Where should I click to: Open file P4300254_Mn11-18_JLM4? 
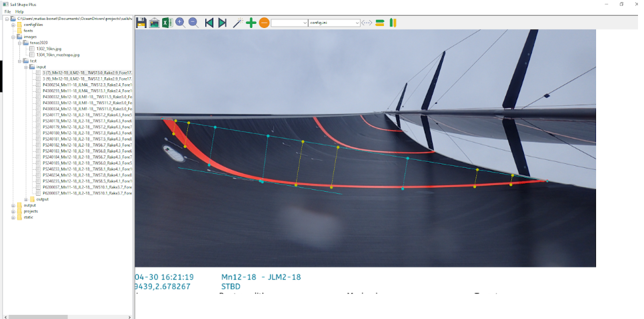tap(87, 85)
